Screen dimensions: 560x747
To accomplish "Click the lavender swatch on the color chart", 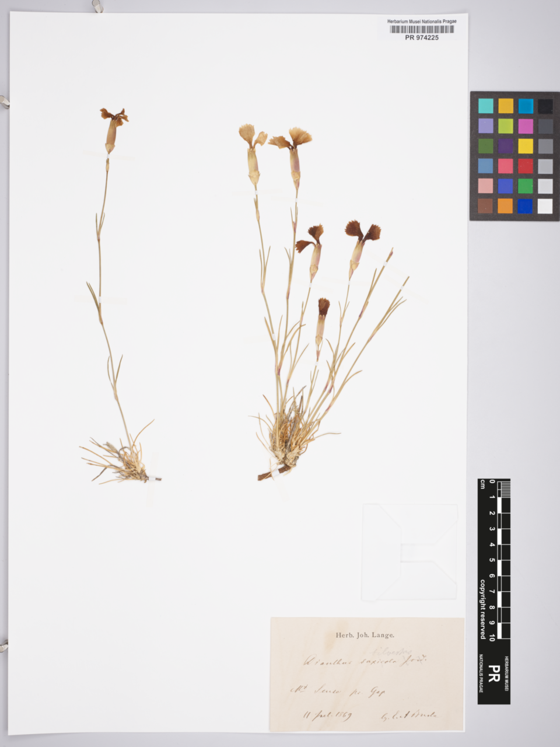I will click(485, 126).
